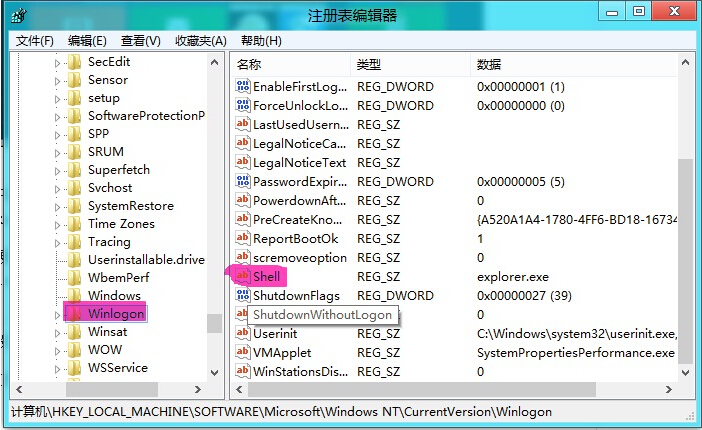Screen dimensions: 702x430
Task: Click the SecEdit folder icon
Action: tap(74, 62)
